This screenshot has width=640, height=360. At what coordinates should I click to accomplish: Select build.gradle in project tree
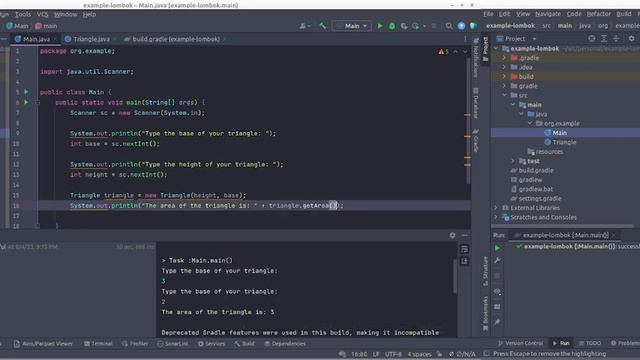point(532,170)
